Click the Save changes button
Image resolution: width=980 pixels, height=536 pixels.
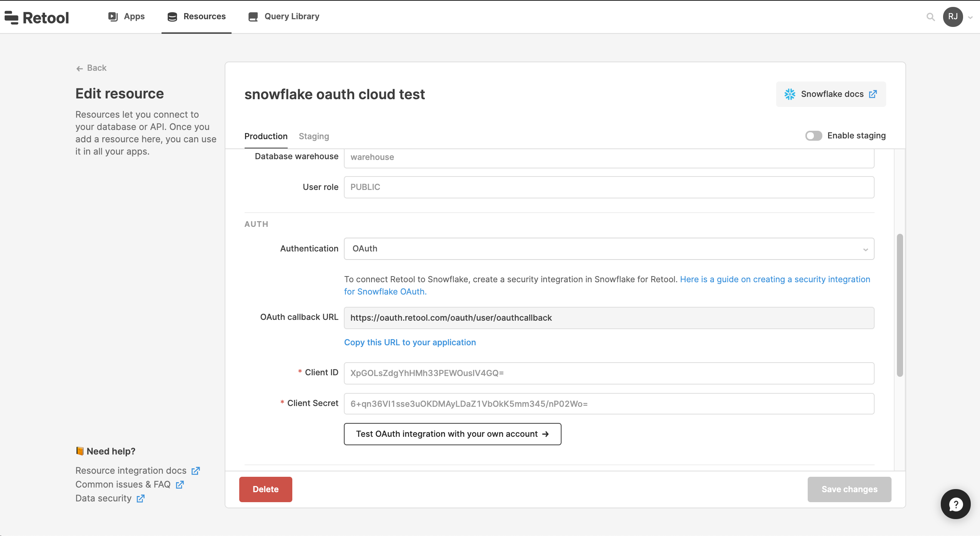pyautogui.click(x=849, y=489)
